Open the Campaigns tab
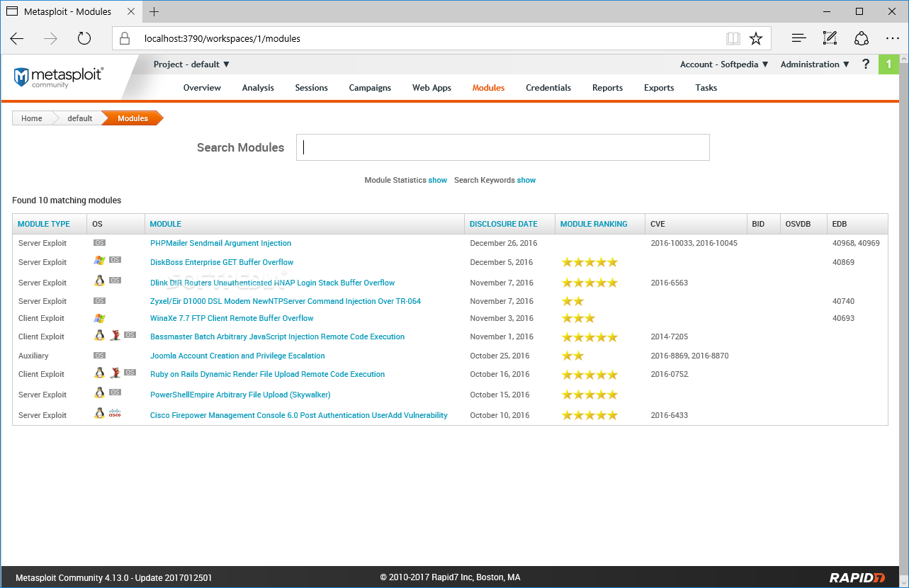Screen dimensions: 909x588 370,88
